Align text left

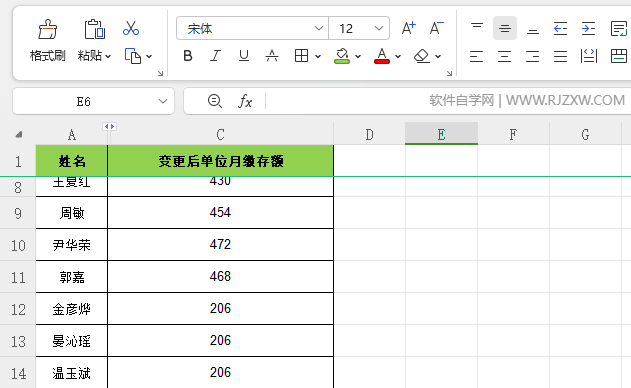(476, 56)
